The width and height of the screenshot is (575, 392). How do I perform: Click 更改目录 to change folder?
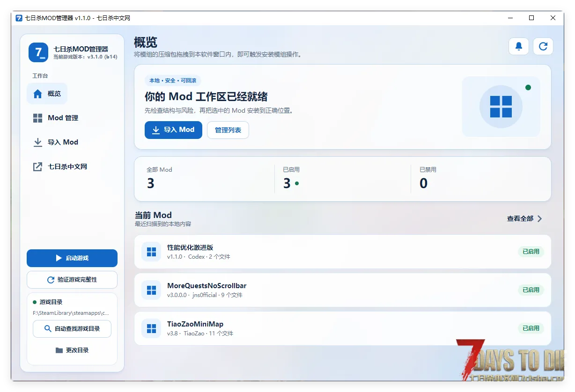72,350
